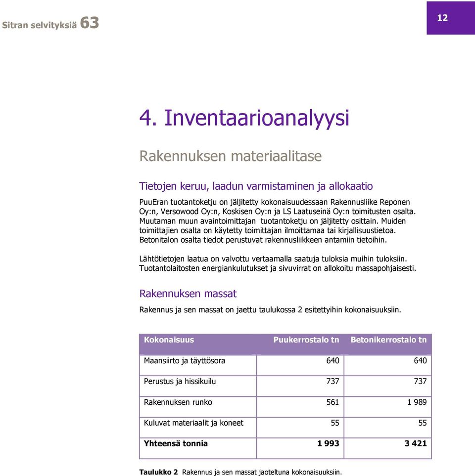This screenshot has height=476, width=475.
Task: Click the subheading 'Rakennuksen materiaalitase'
Action: pyautogui.click(x=231, y=156)
